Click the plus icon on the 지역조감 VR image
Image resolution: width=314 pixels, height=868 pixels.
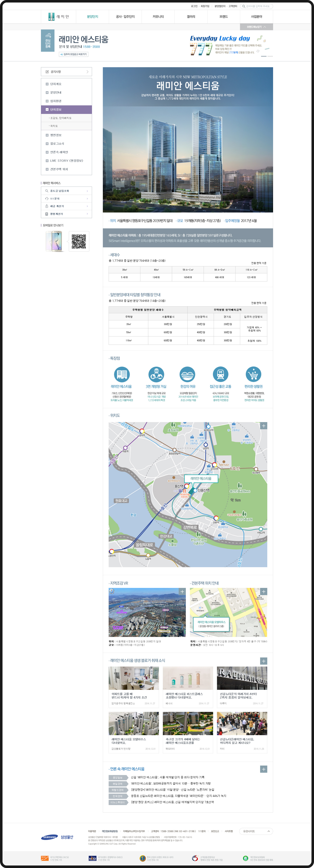(x=182, y=592)
